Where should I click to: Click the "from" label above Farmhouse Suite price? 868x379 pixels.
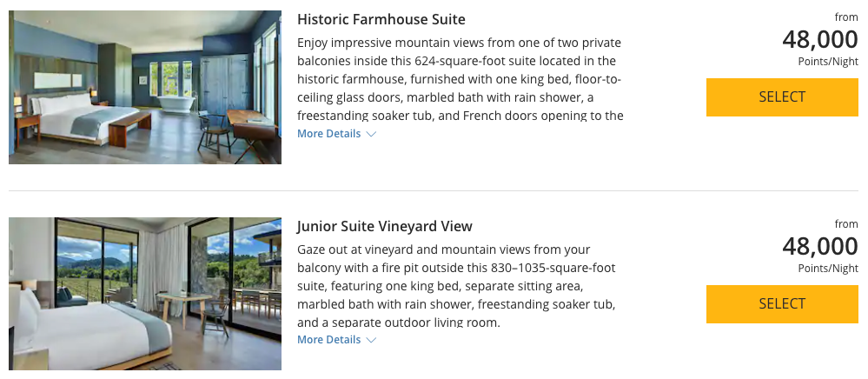846,17
